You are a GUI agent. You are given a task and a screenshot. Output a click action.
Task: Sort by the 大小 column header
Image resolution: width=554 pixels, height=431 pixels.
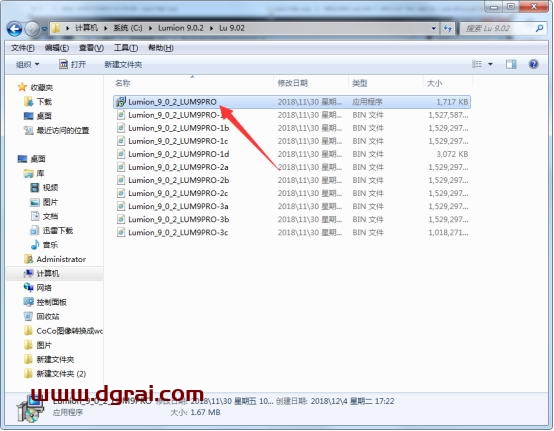click(435, 83)
